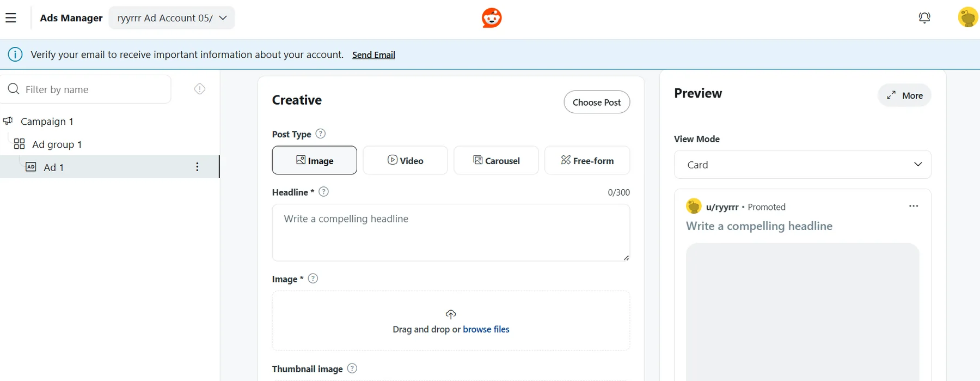Open the Ad 1 three-dot options menu
Viewport: 980px width, 381px height.
tap(197, 167)
